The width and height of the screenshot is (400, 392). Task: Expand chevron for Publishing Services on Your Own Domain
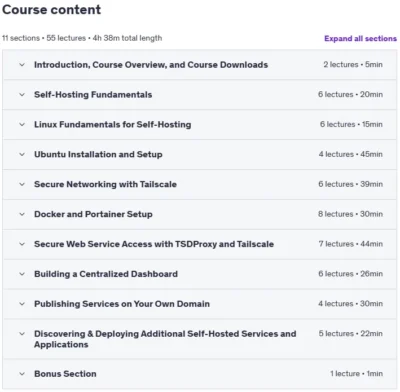click(x=22, y=304)
